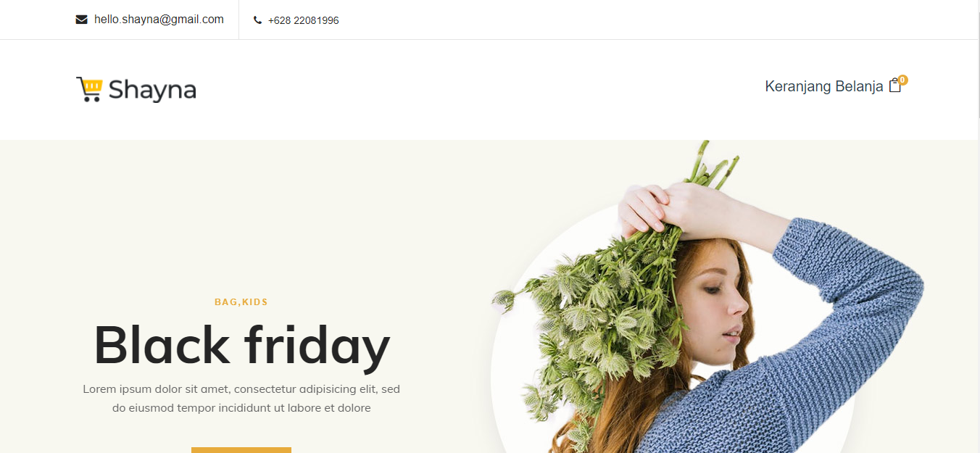Click the Black friday headline

tap(241, 345)
